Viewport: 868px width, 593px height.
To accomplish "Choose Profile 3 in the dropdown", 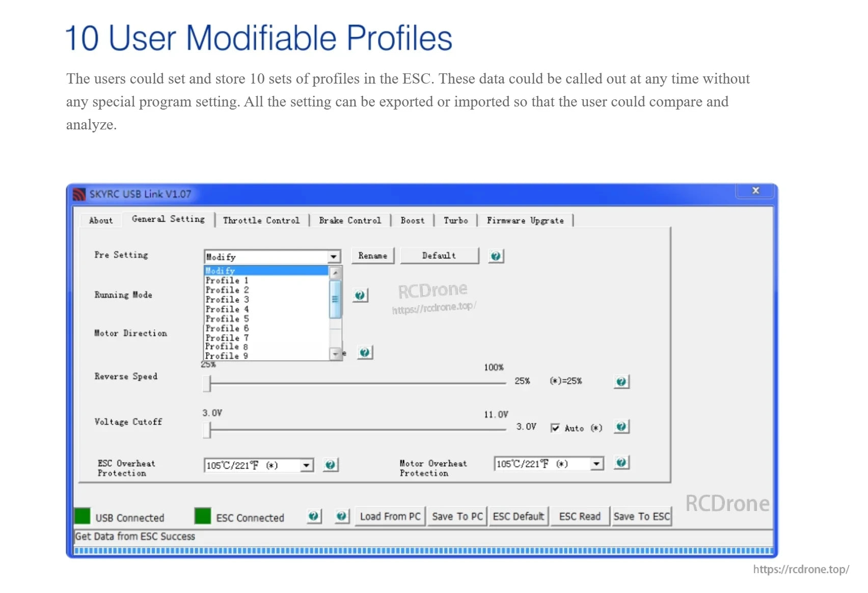I will (x=266, y=300).
